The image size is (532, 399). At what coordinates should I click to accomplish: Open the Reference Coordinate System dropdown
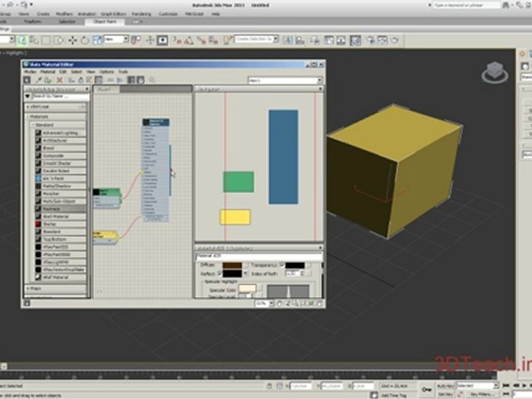[116, 39]
